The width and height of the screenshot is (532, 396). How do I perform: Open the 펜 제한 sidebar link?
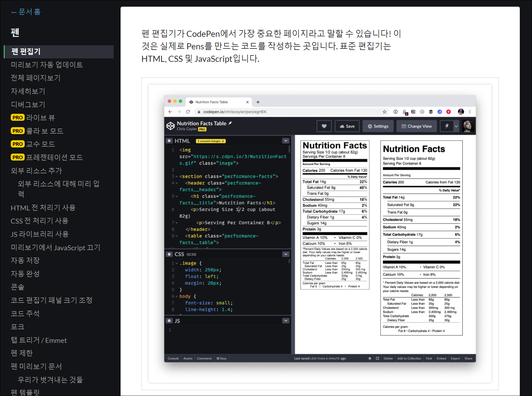point(22,353)
